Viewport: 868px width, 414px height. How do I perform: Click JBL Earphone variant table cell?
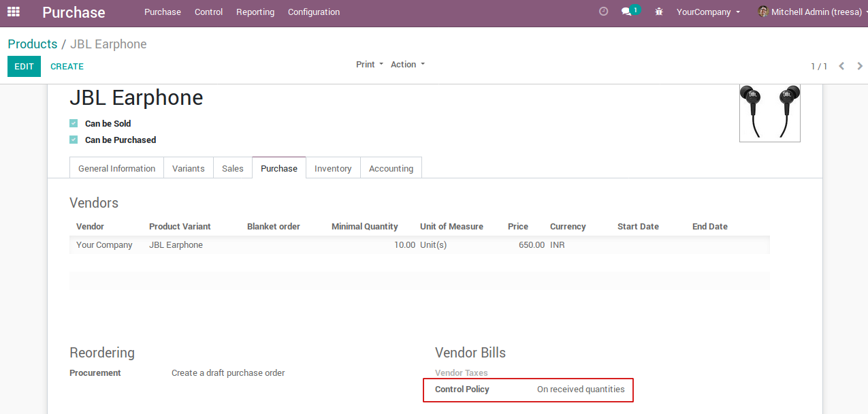point(176,245)
